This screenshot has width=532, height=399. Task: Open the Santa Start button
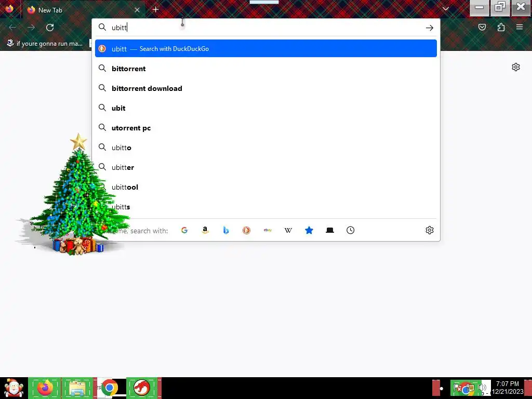click(x=14, y=388)
